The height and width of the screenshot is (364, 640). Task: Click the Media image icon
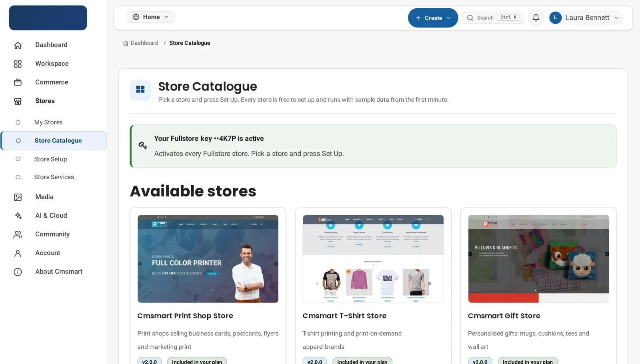tap(18, 197)
